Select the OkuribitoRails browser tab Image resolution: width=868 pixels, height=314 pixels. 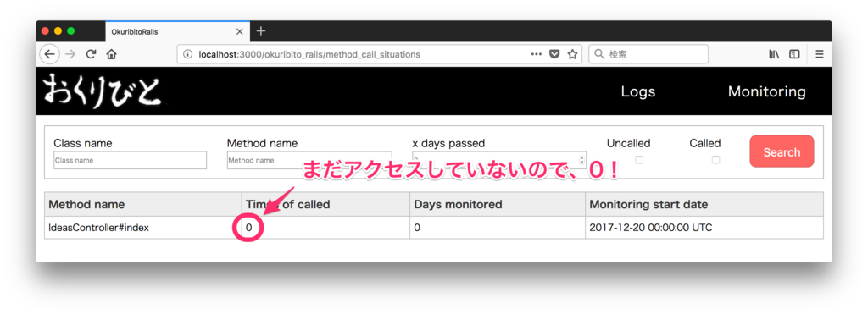(177, 32)
